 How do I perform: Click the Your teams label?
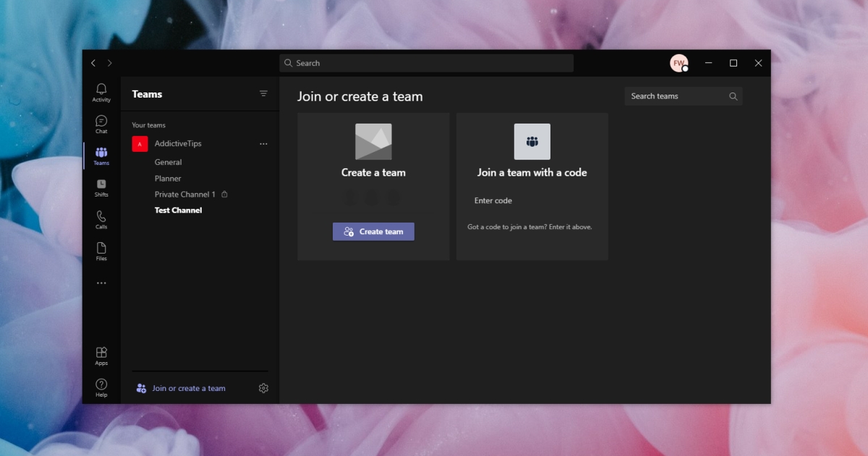tap(148, 125)
